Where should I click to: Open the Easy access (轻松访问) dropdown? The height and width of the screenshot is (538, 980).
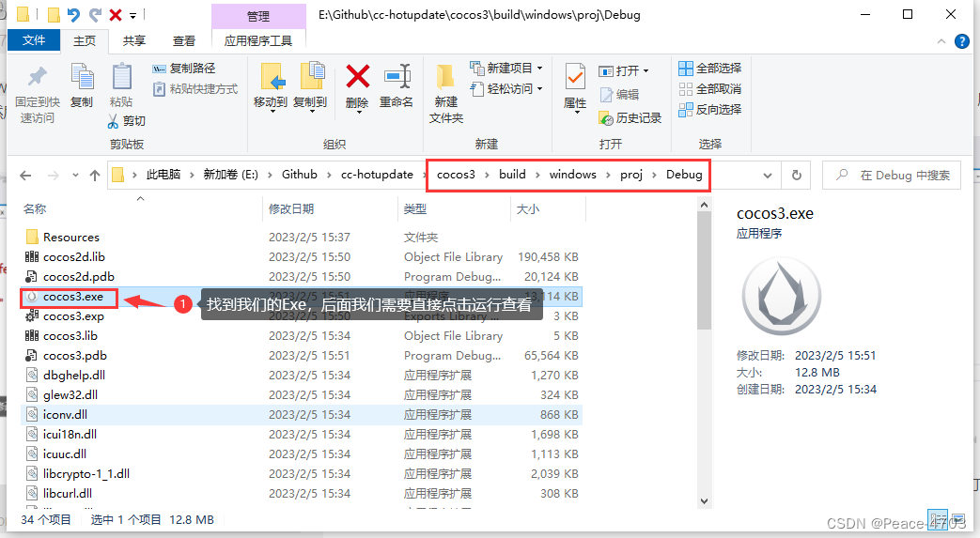click(506, 89)
